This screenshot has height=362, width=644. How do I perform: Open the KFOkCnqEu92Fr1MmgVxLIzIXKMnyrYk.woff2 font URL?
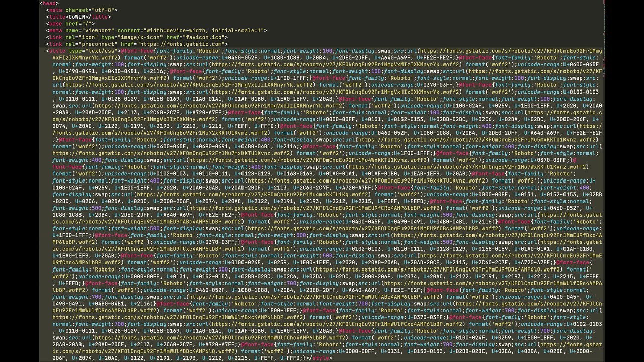(189, 85)
